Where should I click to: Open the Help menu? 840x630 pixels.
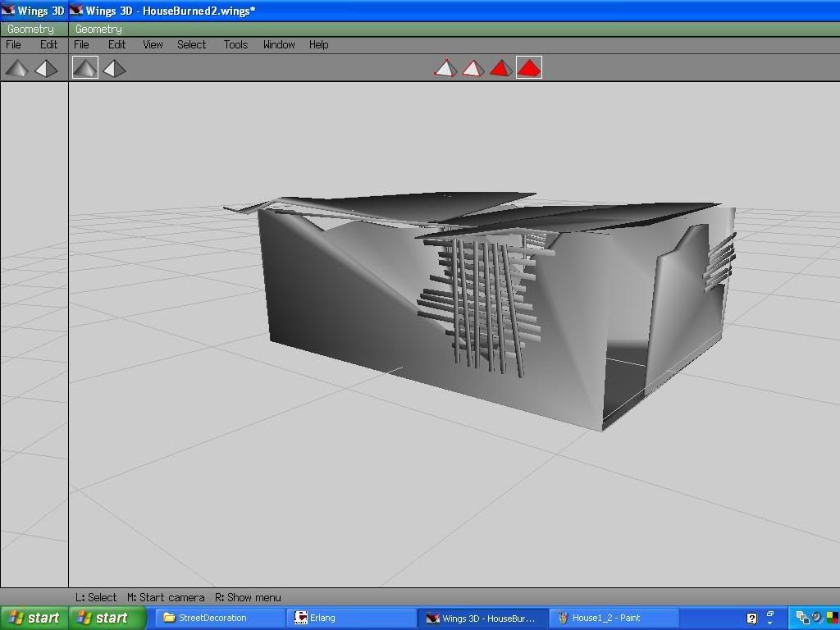318,44
